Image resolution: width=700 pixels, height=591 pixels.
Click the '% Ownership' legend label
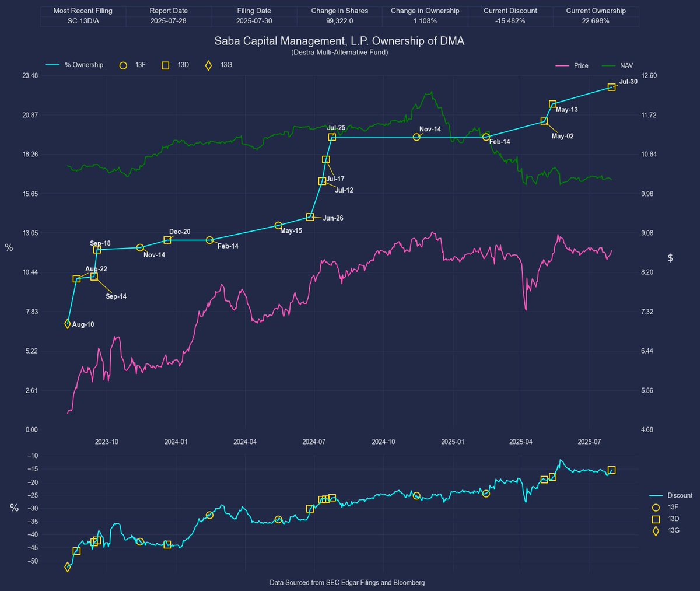(x=84, y=65)
